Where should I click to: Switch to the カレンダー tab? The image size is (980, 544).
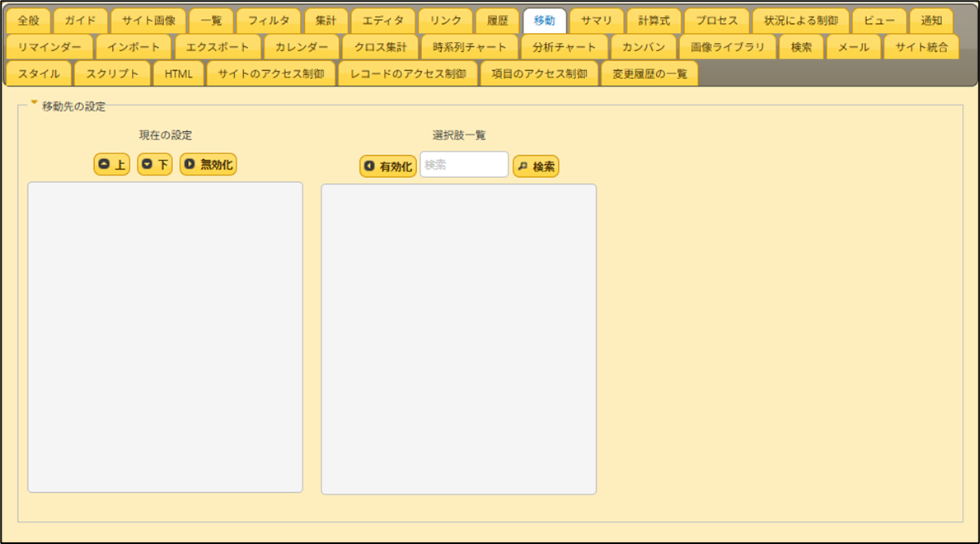coord(301,47)
